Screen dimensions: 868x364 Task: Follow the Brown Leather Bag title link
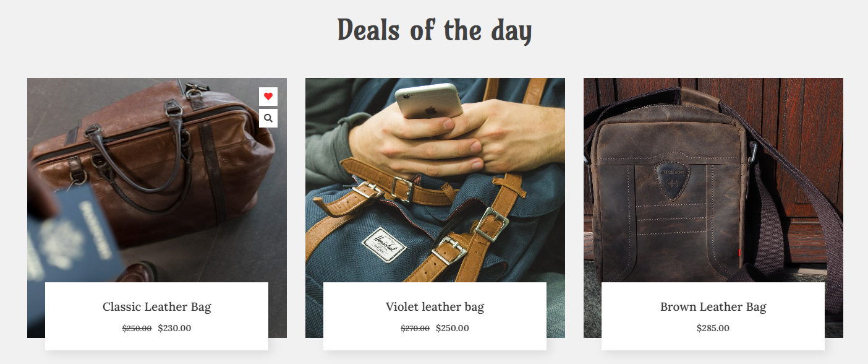tap(713, 306)
